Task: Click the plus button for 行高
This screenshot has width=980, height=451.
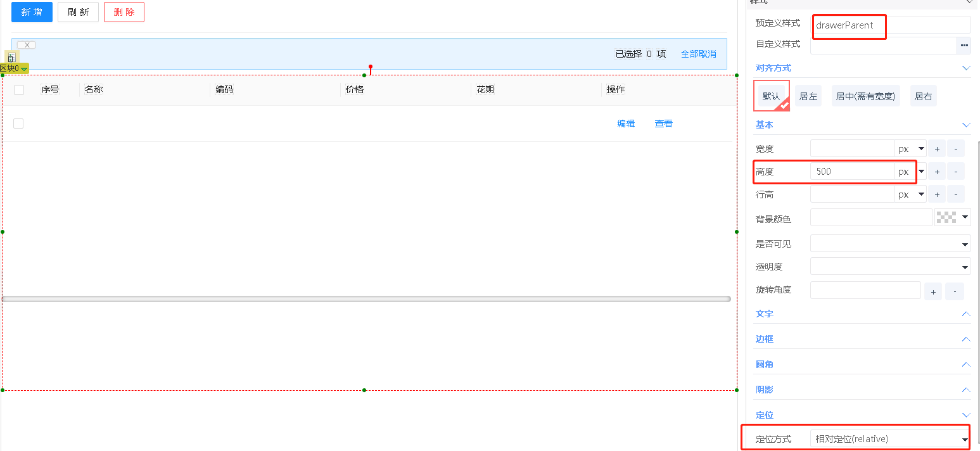Action: click(937, 194)
